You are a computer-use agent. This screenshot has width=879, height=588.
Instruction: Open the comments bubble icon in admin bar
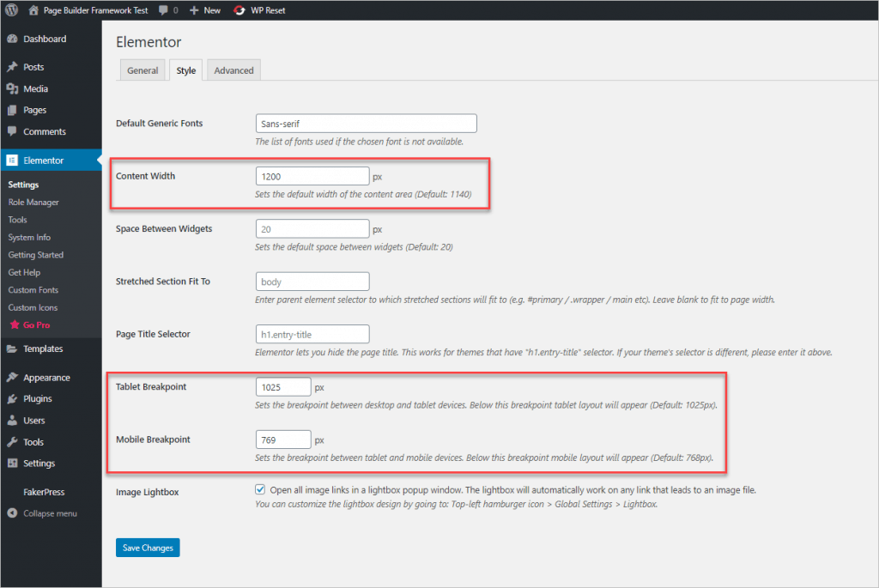[x=162, y=10]
